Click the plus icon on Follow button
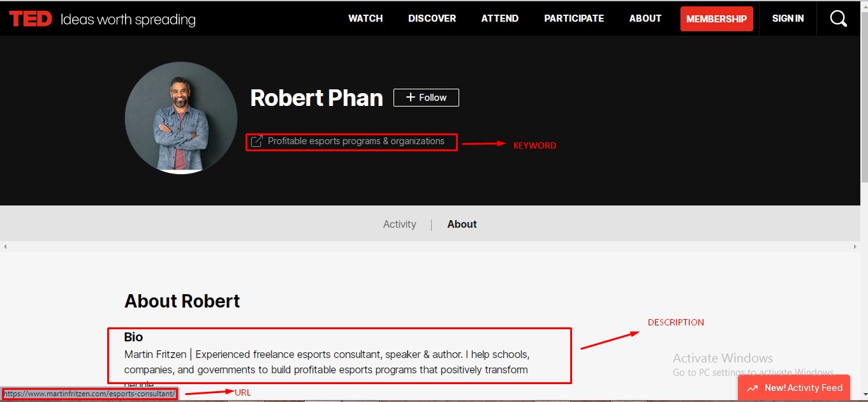Viewport: 868px width, 402px height. tap(411, 98)
